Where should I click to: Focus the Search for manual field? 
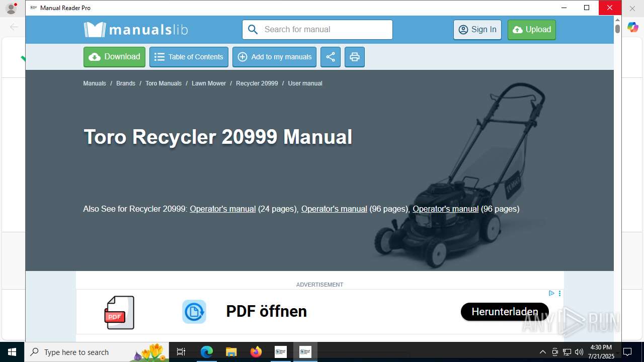click(x=317, y=30)
